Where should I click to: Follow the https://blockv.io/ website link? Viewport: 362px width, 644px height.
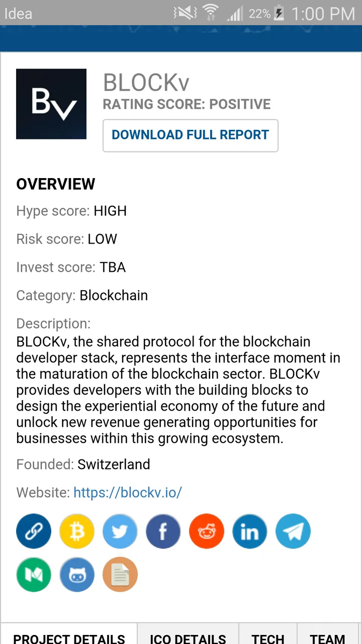click(128, 492)
